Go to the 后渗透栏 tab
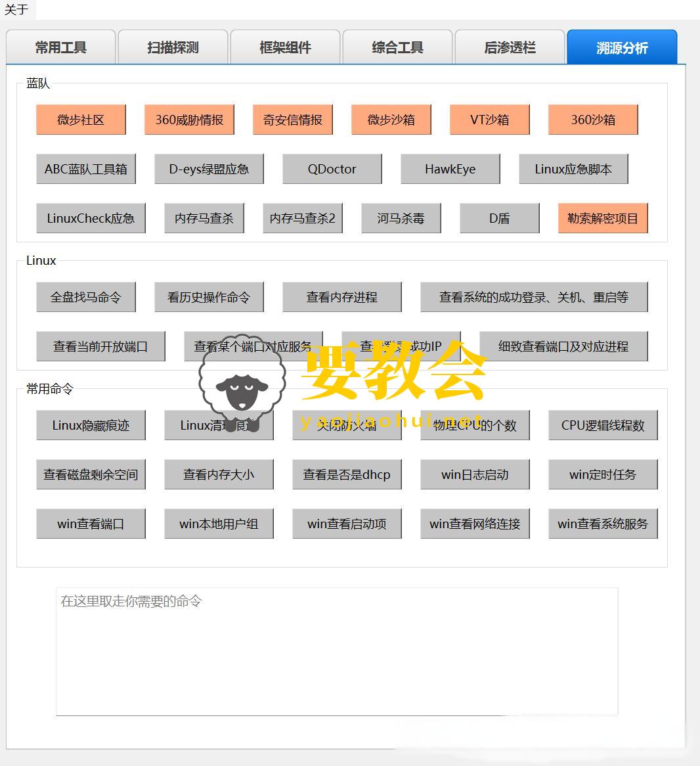Viewport: 700px width, 766px height. [510, 47]
